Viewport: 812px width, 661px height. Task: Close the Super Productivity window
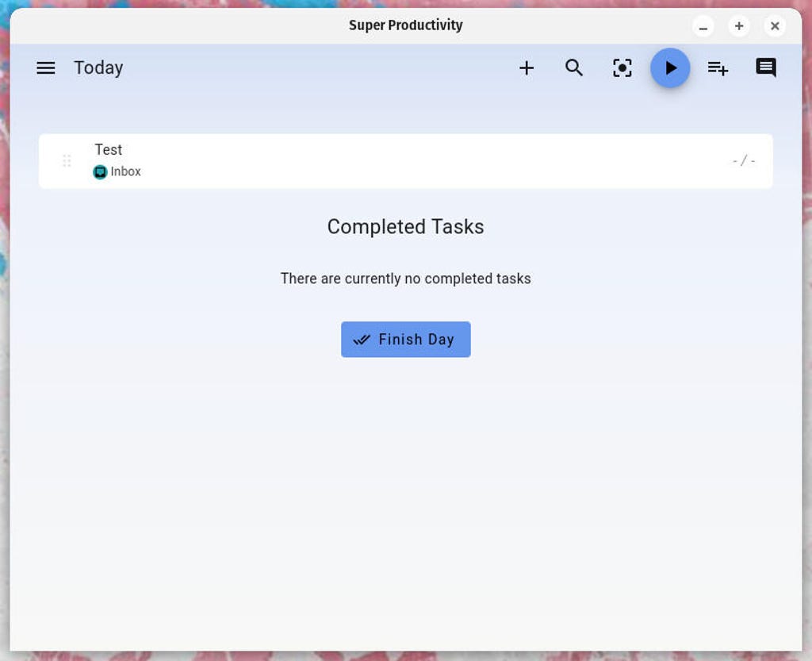coord(775,26)
